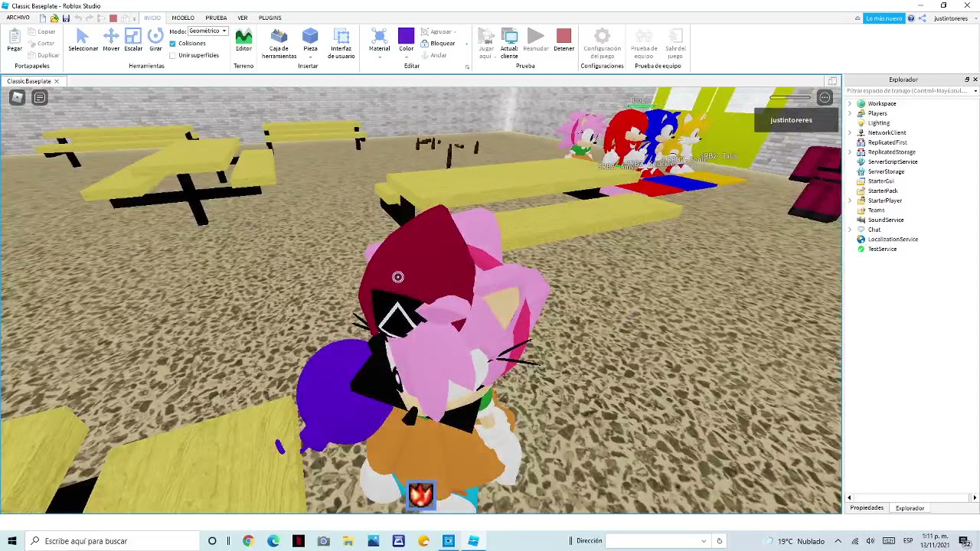Click the Roblox menu icon in viewport
This screenshot has width=980, height=551.
pos(17,97)
